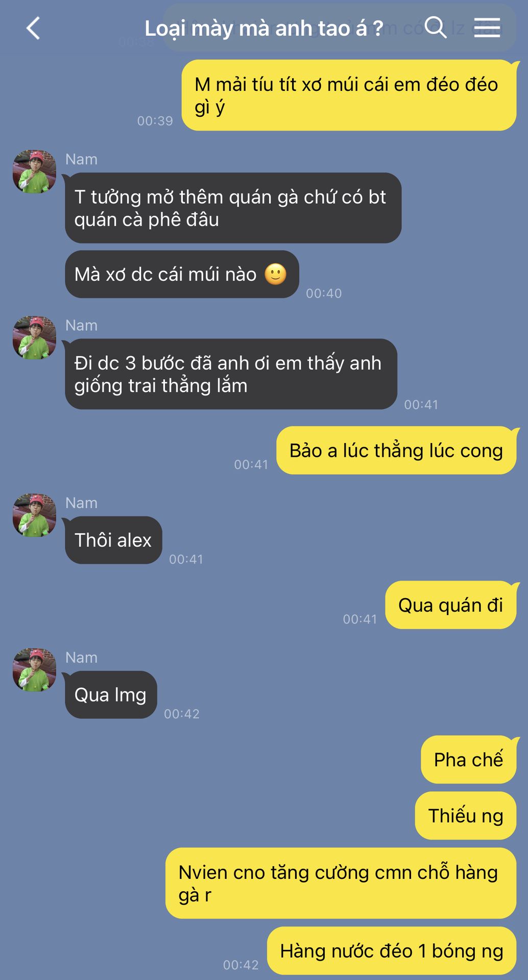
Task: Select the 'T tưởng mở thêm quán gà' message
Action: 233,208
